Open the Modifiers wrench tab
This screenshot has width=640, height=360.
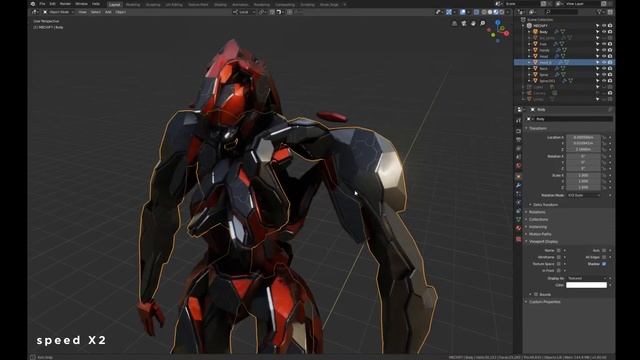coord(519,185)
